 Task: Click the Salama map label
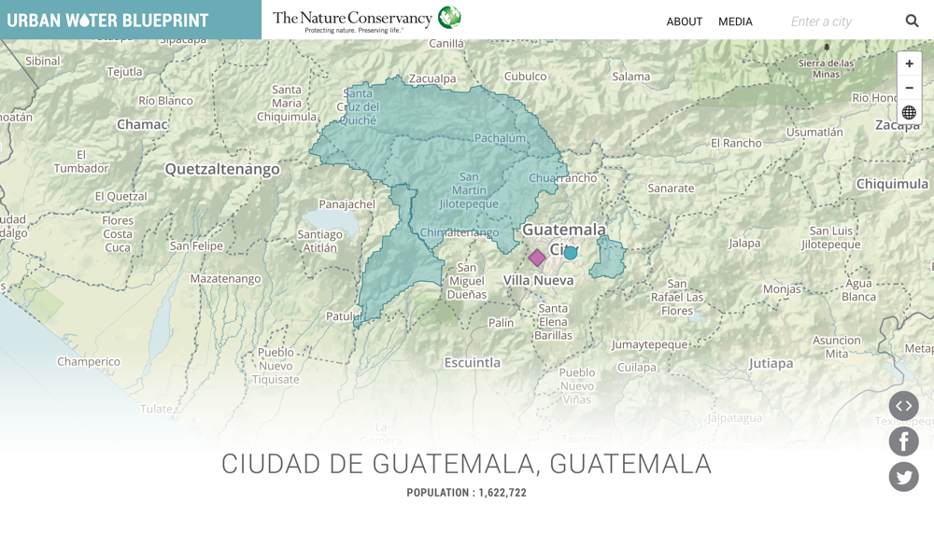point(630,77)
